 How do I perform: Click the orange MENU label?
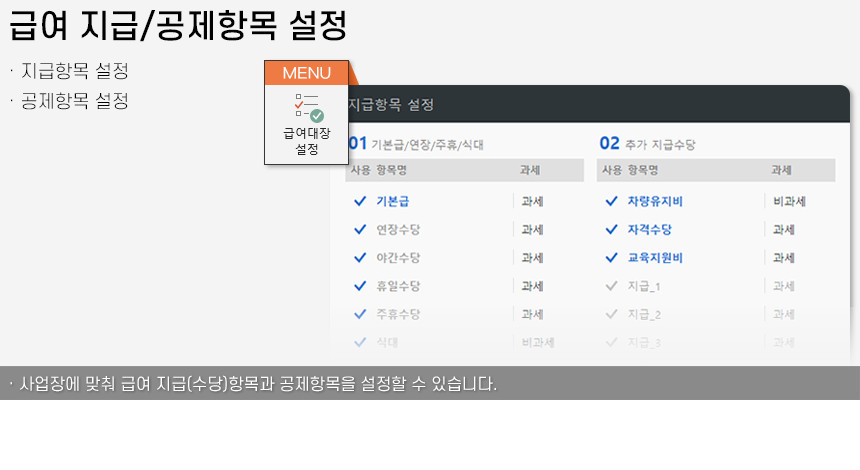[306, 73]
